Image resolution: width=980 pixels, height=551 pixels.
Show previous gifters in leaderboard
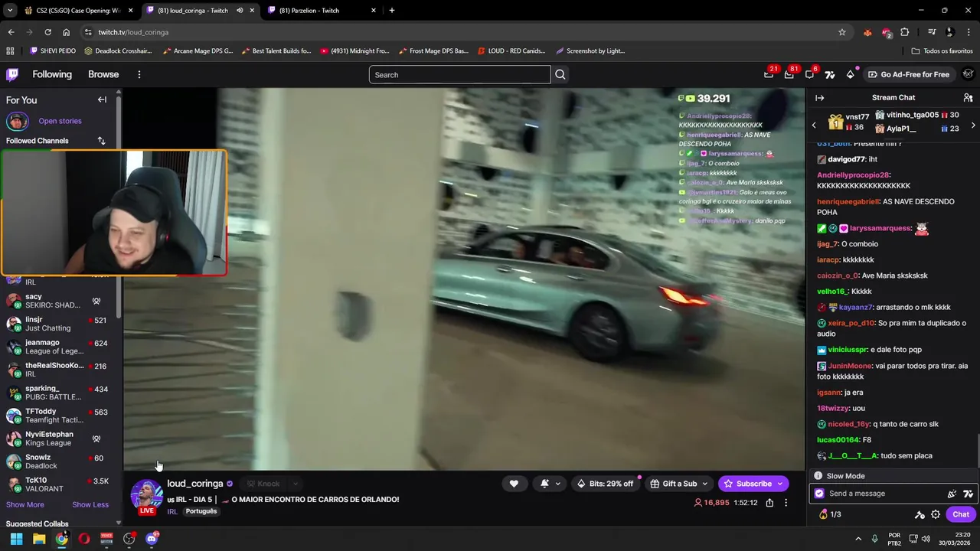[x=814, y=125]
